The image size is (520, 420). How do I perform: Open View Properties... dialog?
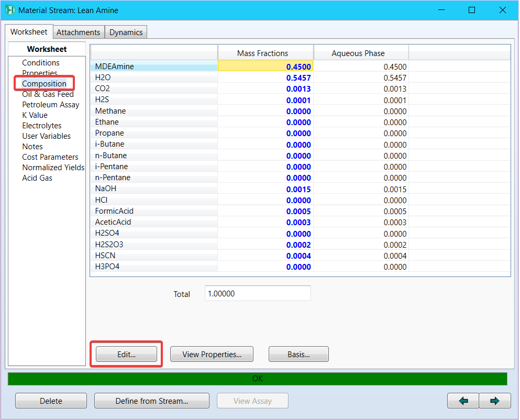point(212,355)
